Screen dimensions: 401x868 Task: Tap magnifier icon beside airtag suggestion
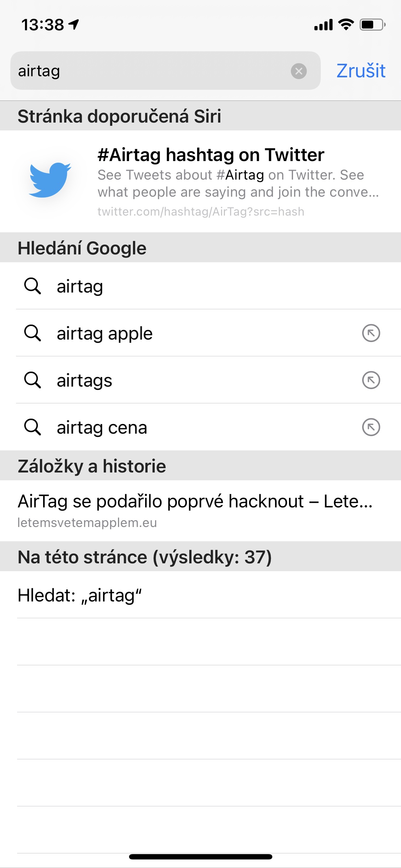coord(32,286)
